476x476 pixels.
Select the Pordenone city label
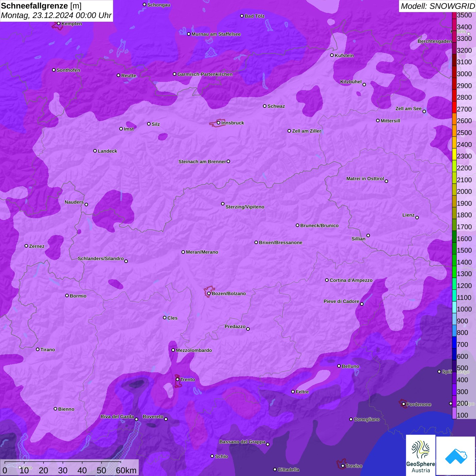pyautogui.click(x=419, y=404)
